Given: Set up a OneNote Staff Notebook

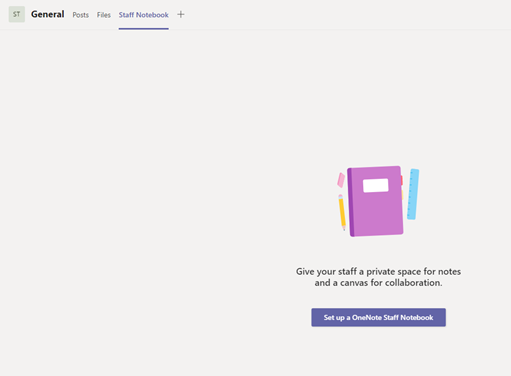Looking at the screenshot, I should pyautogui.click(x=379, y=317).
